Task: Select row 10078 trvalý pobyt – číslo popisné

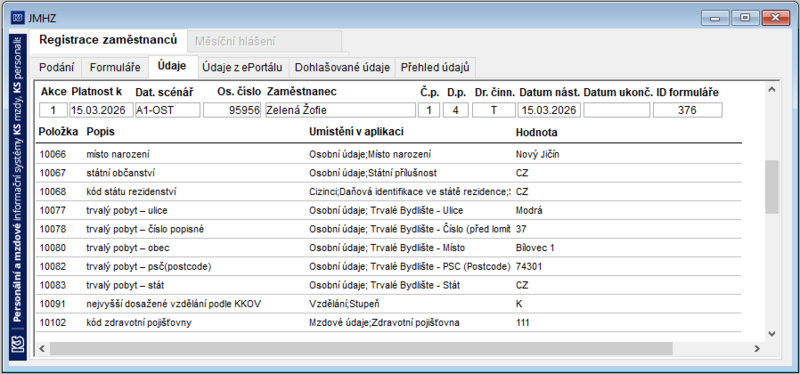Action: [x=388, y=229]
